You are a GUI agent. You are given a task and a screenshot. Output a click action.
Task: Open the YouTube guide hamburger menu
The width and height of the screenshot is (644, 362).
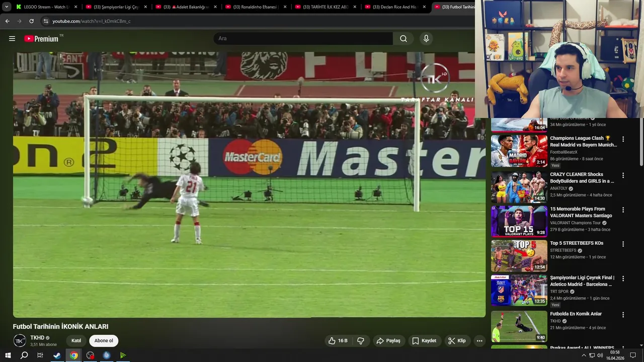12,39
